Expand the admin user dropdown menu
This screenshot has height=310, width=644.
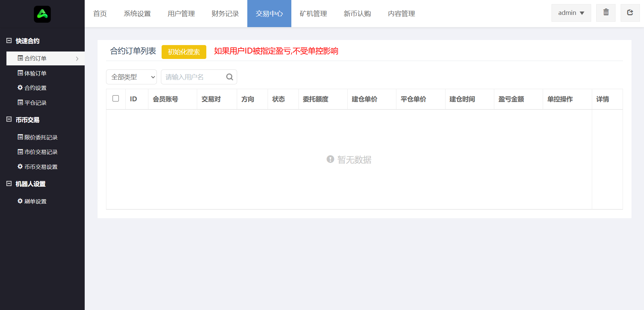tap(571, 13)
